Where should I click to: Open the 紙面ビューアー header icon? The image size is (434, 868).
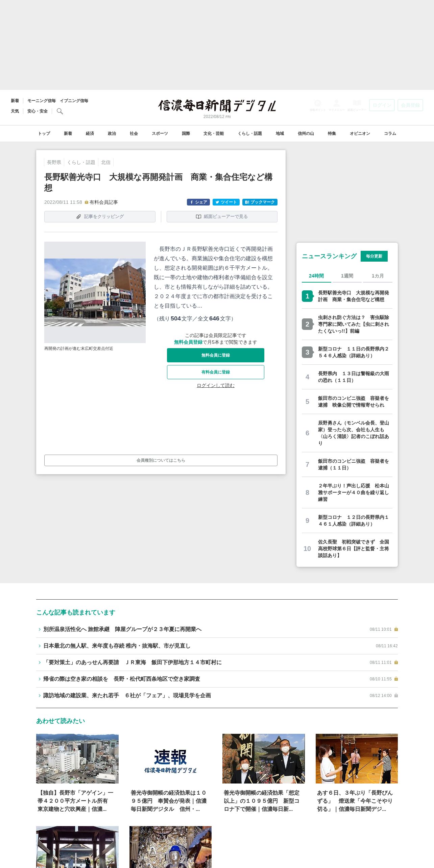coord(357,105)
